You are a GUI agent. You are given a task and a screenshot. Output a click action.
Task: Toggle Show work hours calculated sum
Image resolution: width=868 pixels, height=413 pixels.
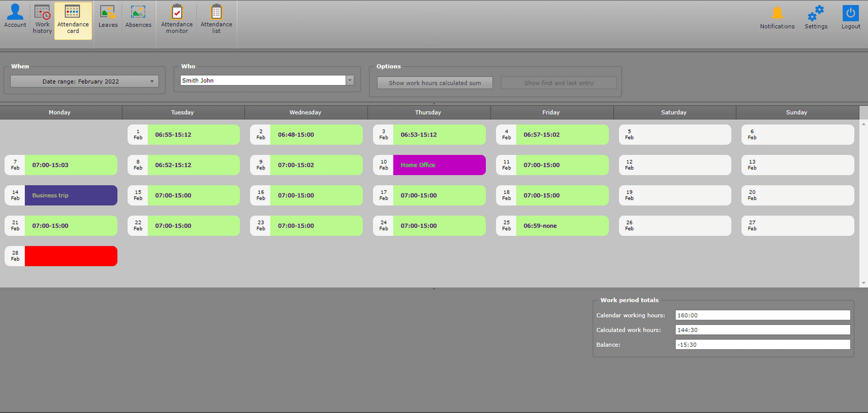coord(435,83)
